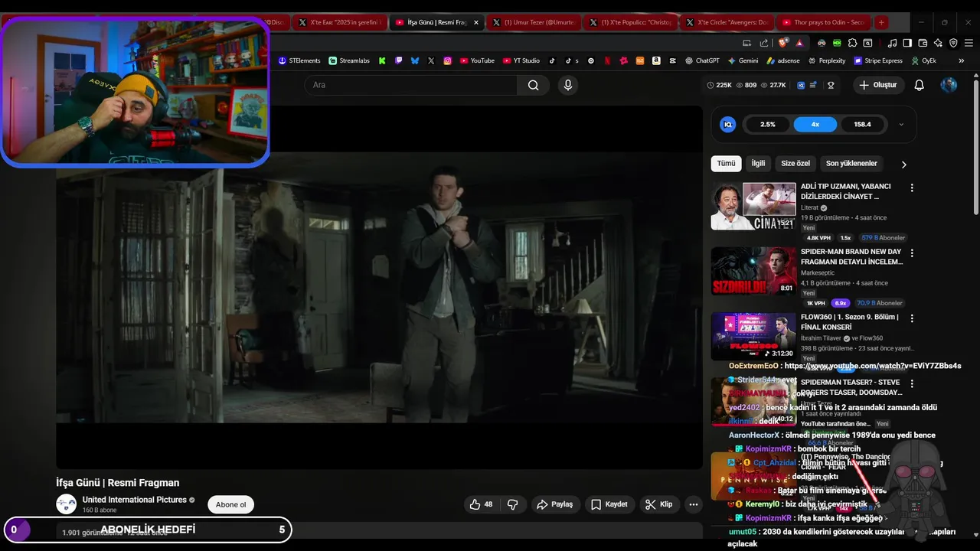Click the Paylaş share button
980x551 pixels.
click(555, 504)
